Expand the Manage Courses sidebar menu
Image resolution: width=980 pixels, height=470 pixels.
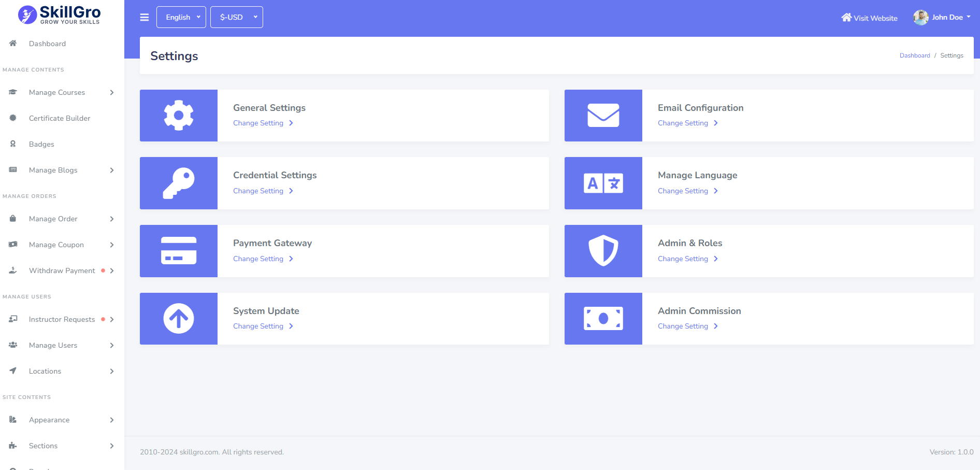click(x=61, y=92)
